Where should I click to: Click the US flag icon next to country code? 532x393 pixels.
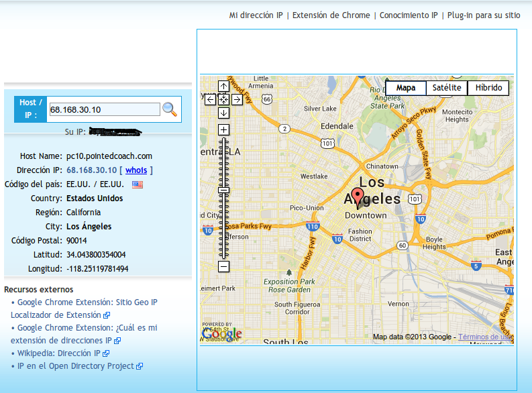tap(138, 184)
